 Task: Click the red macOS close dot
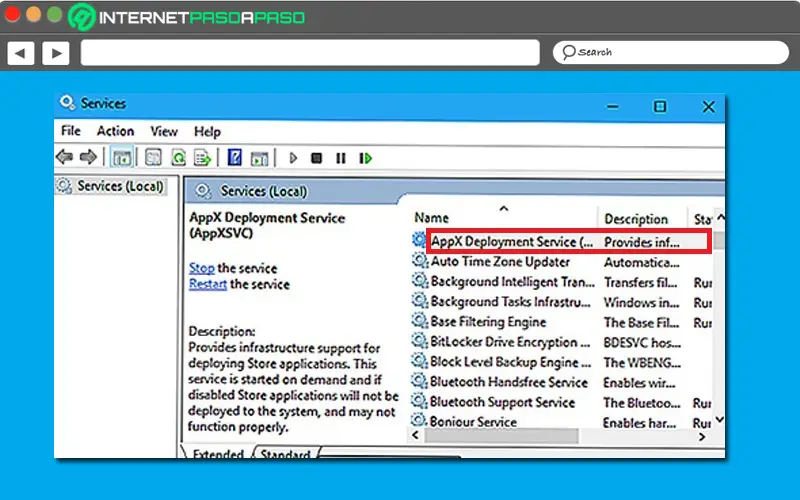(12, 14)
